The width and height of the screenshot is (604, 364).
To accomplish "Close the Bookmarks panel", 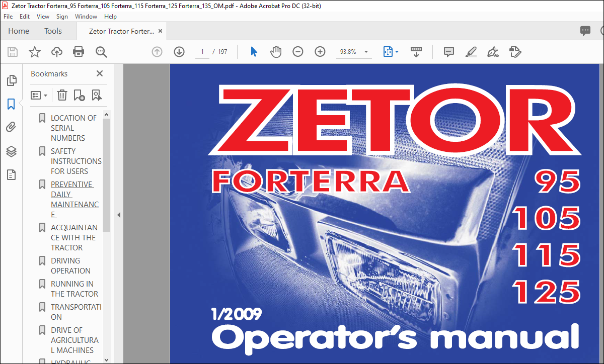I will tap(100, 73).
